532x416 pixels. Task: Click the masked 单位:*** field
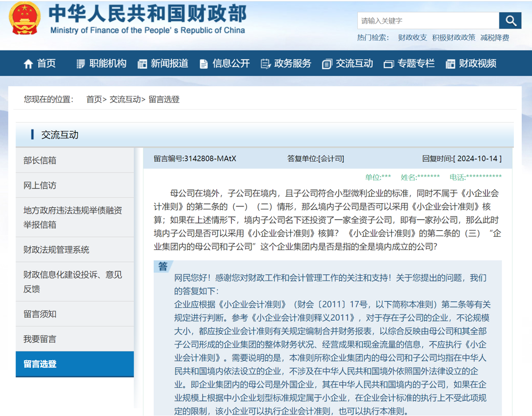click(x=378, y=177)
